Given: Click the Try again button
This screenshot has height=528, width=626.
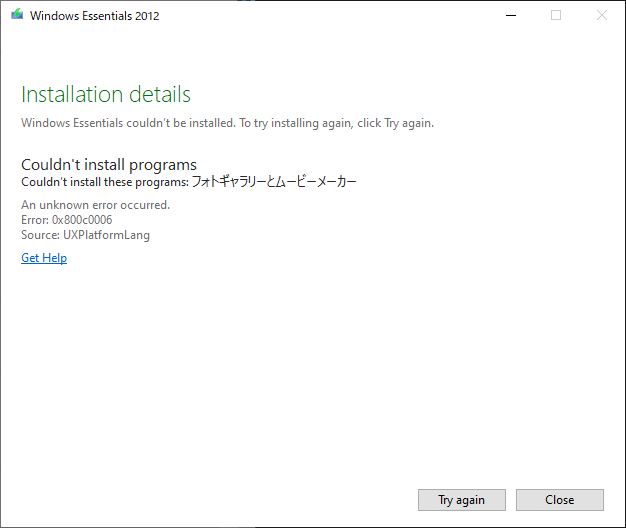Looking at the screenshot, I should pyautogui.click(x=462, y=500).
